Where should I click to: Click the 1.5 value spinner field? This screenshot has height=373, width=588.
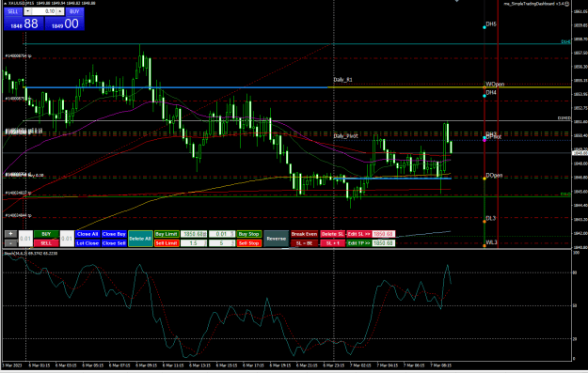click(x=194, y=243)
